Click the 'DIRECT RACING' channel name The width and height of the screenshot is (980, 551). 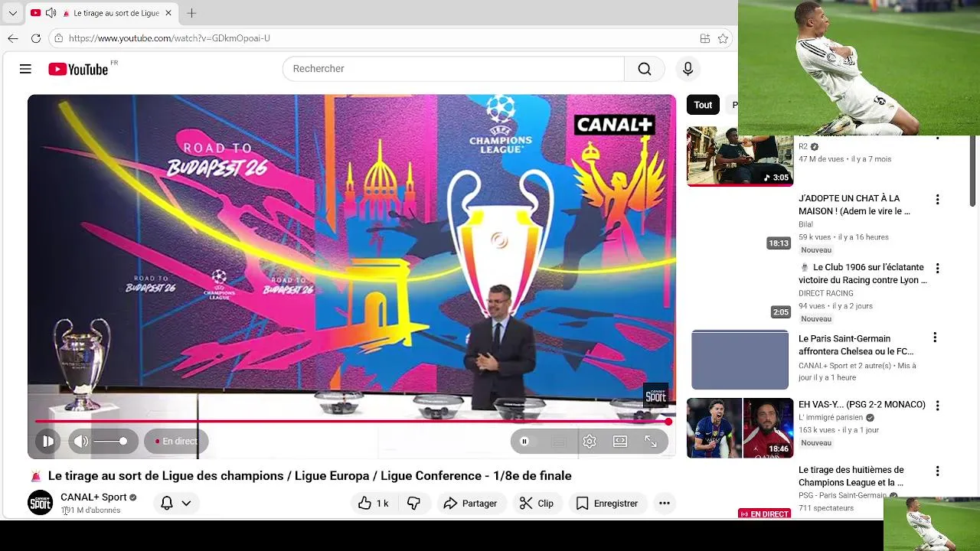click(826, 293)
